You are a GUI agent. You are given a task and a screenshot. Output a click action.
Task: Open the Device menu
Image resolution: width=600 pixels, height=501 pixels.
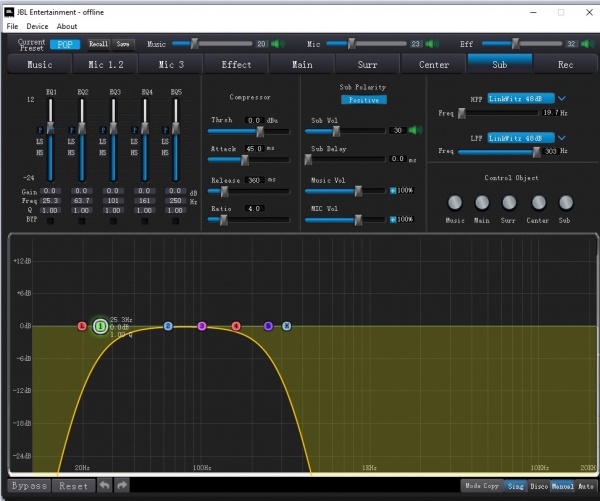point(37,26)
